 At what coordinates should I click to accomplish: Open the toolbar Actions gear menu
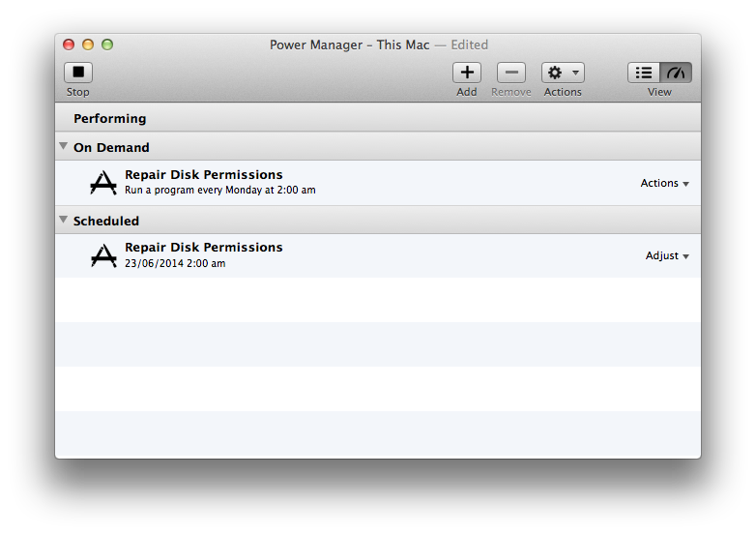(563, 73)
